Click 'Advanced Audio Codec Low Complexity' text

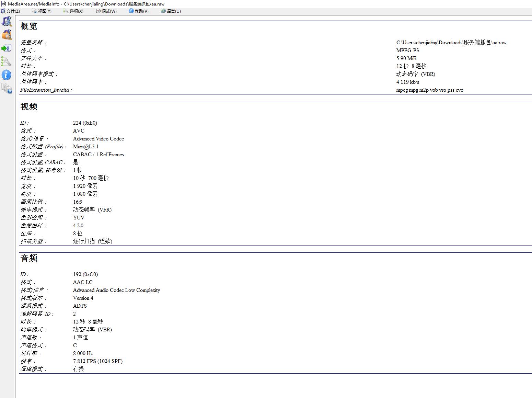[116, 290]
